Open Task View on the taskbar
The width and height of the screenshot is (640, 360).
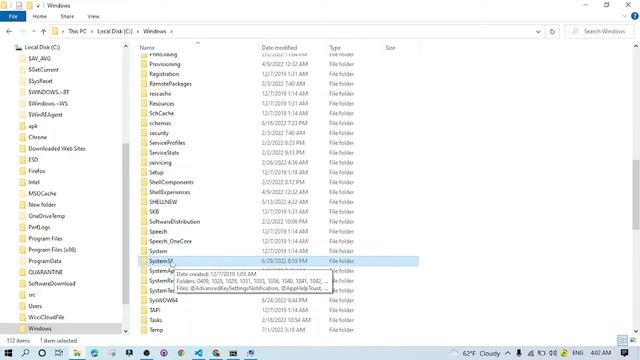pos(59,353)
